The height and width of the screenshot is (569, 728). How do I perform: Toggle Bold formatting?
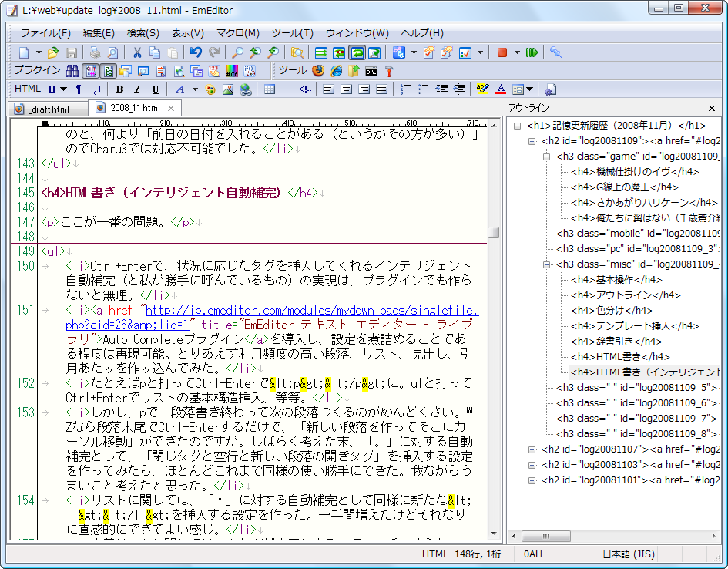pyautogui.click(x=119, y=89)
